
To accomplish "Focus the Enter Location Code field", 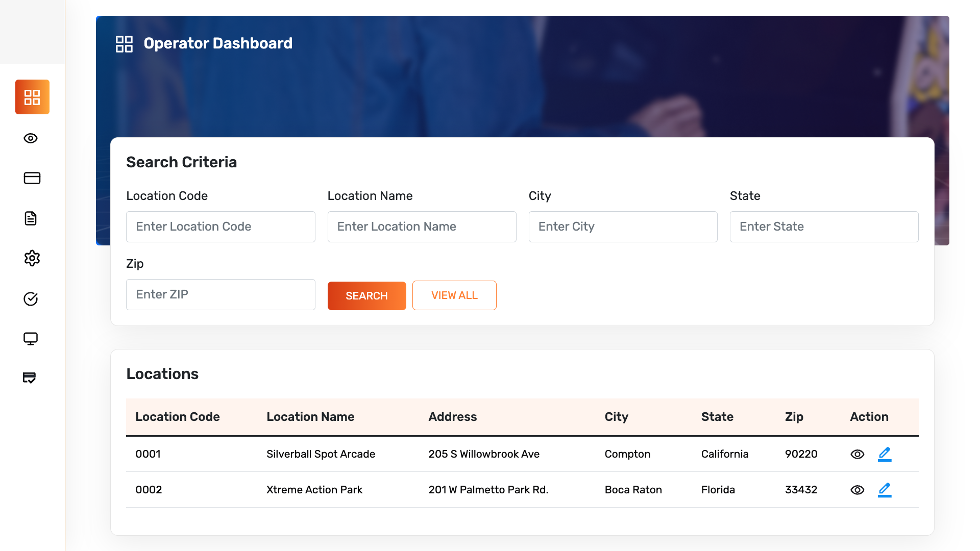I will click(x=220, y=227).
